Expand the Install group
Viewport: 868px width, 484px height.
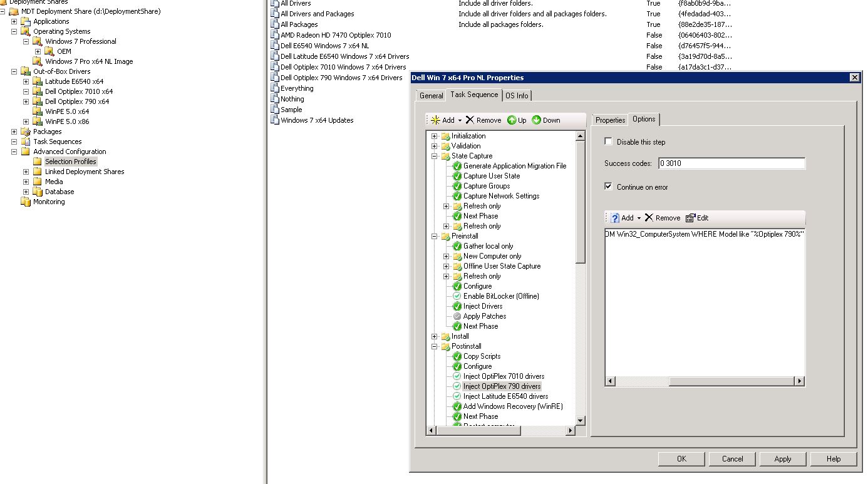click(435, 336)
